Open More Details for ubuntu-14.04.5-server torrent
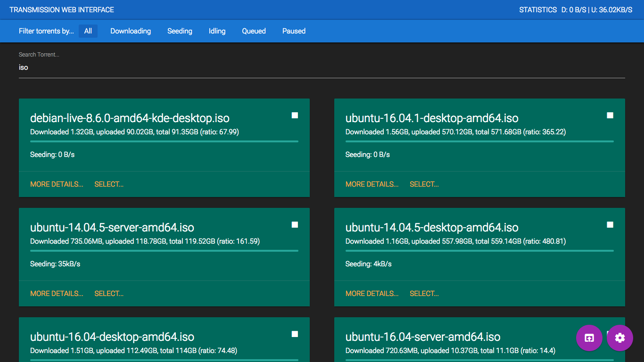 [57, 294]
